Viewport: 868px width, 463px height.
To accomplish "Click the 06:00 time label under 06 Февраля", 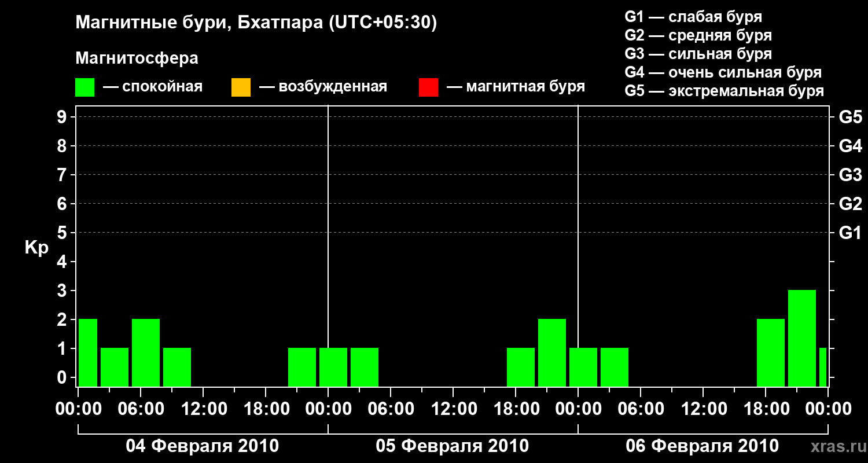I will tap(641, 409).
